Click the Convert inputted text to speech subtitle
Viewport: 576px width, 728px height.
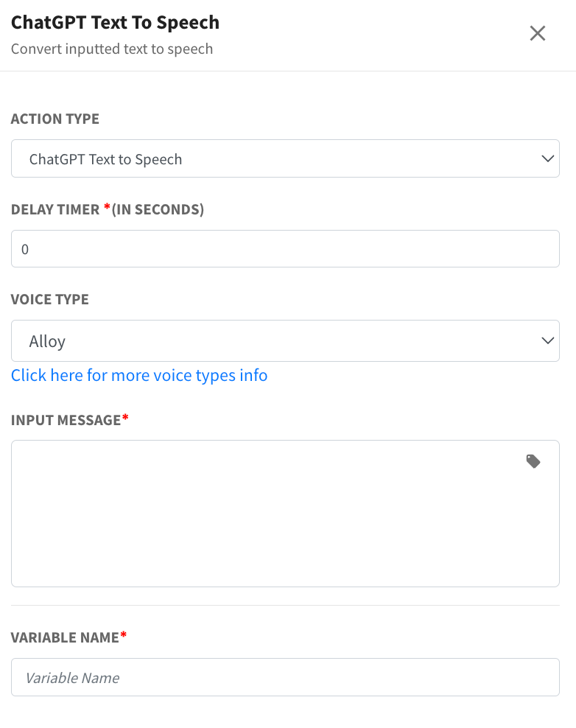(112, 49)
